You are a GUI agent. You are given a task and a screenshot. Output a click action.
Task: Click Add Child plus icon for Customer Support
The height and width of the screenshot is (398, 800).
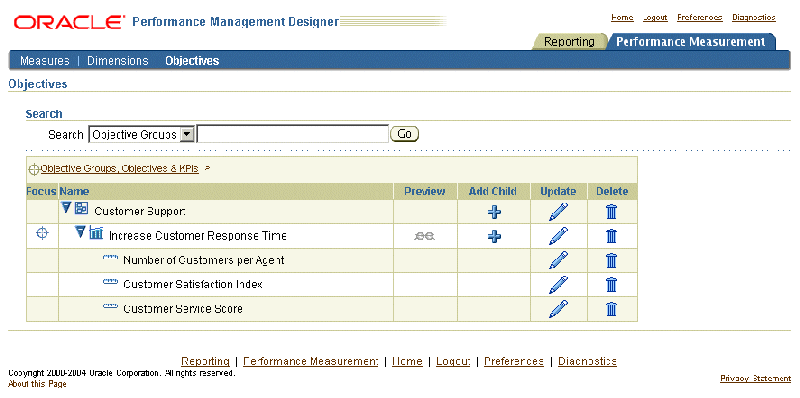tap(494, 212)
